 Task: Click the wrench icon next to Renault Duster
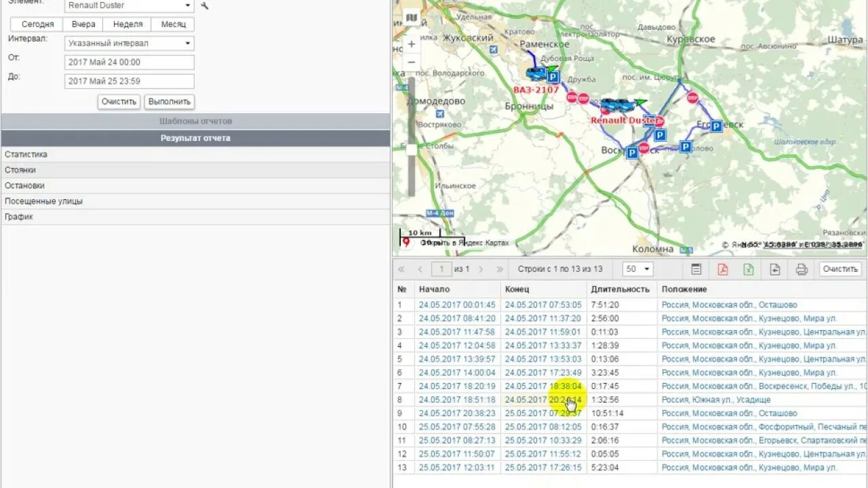(x=205, y=5)
